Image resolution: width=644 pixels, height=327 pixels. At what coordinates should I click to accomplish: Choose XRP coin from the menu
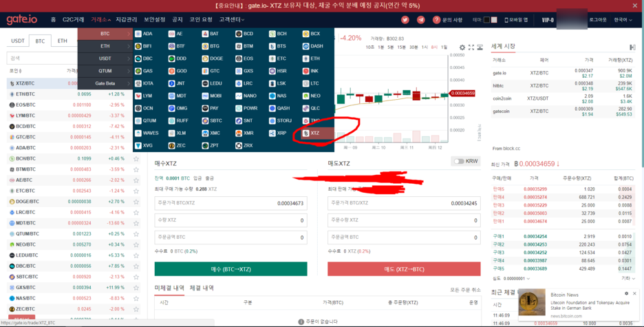(x=278, y=133)
